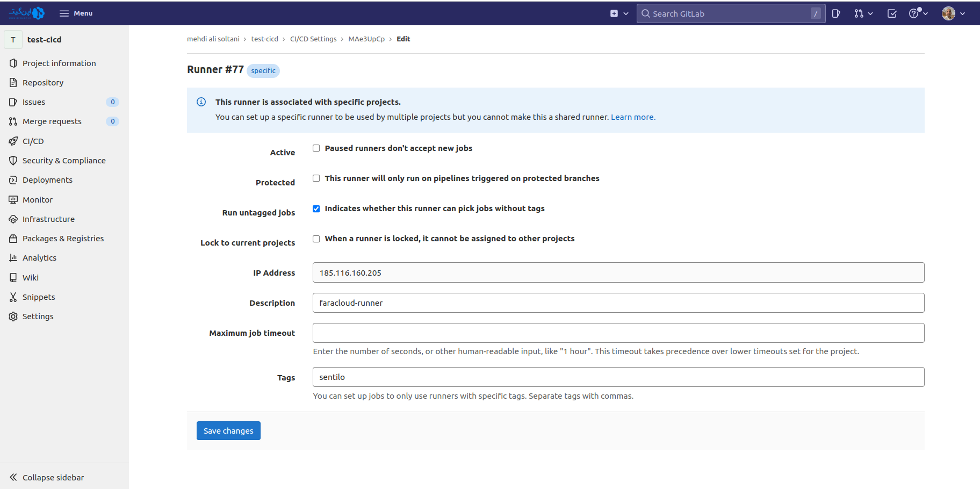Open the main Menu in top bar
The height and width of the screenshot is (489, 980).
76,13
